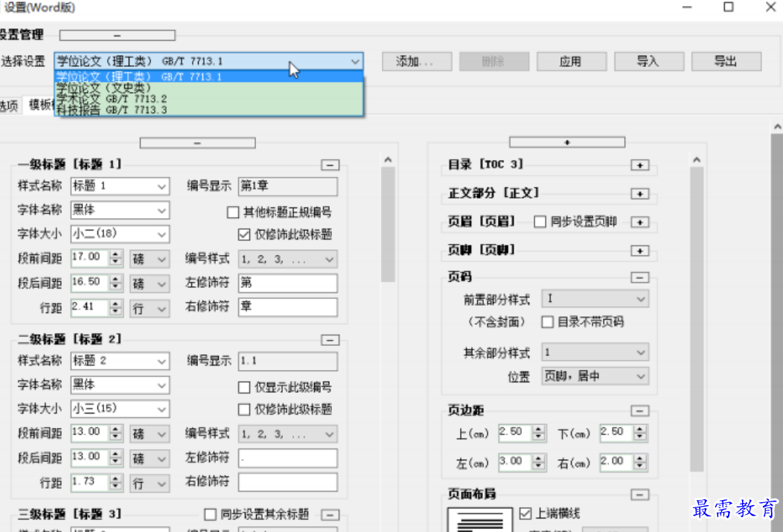Expand the 页眉 section plus button

click(639, 222)
